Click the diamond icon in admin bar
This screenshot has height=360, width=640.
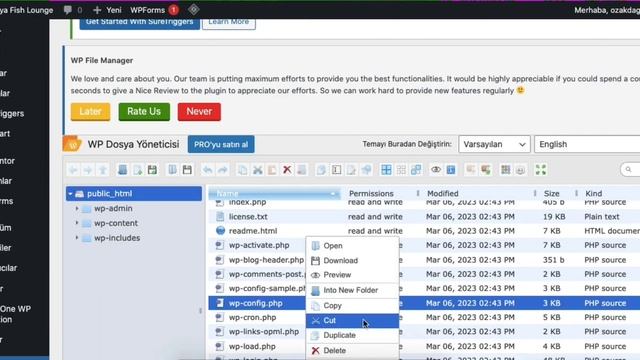coord(193,10)
